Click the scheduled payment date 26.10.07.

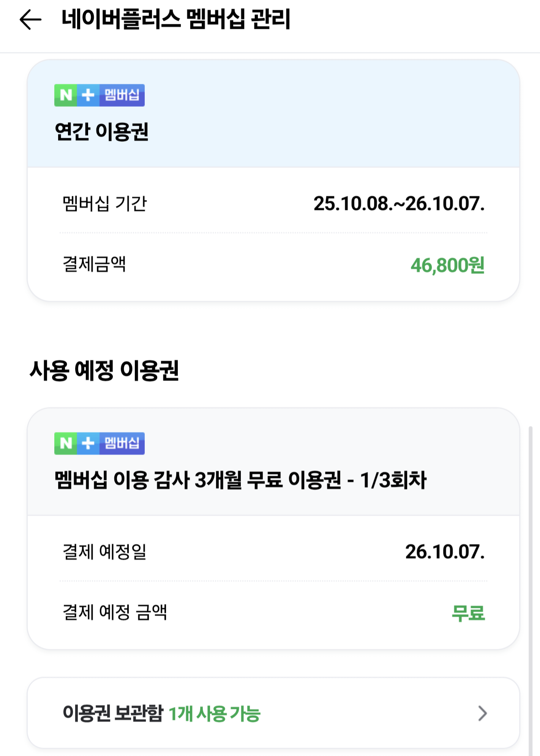pyautogui.click(x=445, y=552)
